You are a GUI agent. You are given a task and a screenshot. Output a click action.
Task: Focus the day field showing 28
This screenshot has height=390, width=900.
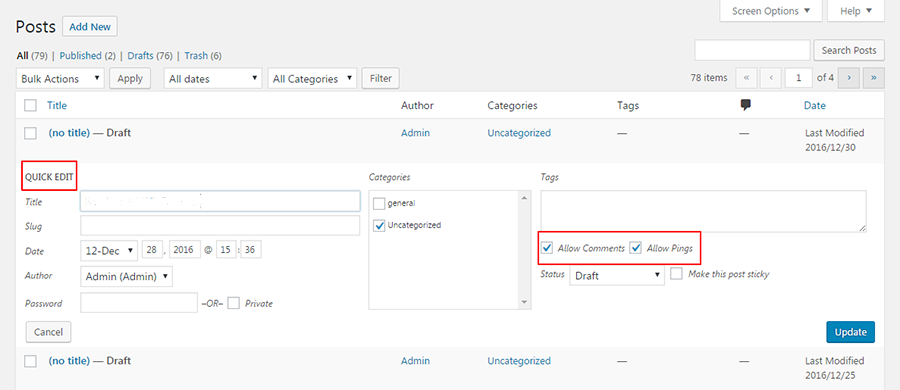click(x=153, y=250)
